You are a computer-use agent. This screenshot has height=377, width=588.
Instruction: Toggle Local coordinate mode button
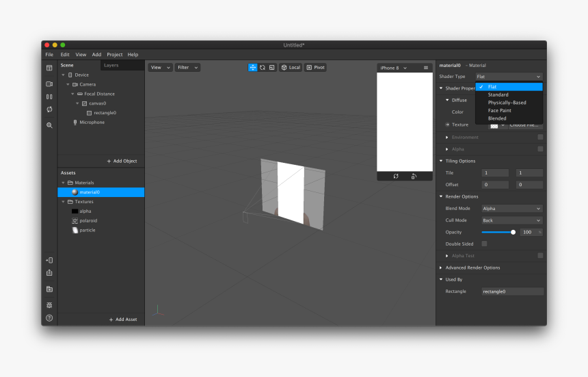(x=291, y=68)
